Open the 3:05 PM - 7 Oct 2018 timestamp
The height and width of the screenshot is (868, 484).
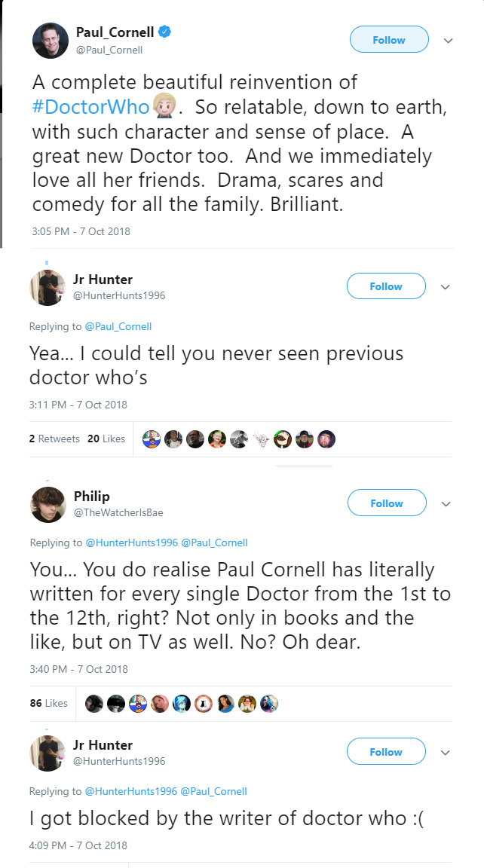81,231
